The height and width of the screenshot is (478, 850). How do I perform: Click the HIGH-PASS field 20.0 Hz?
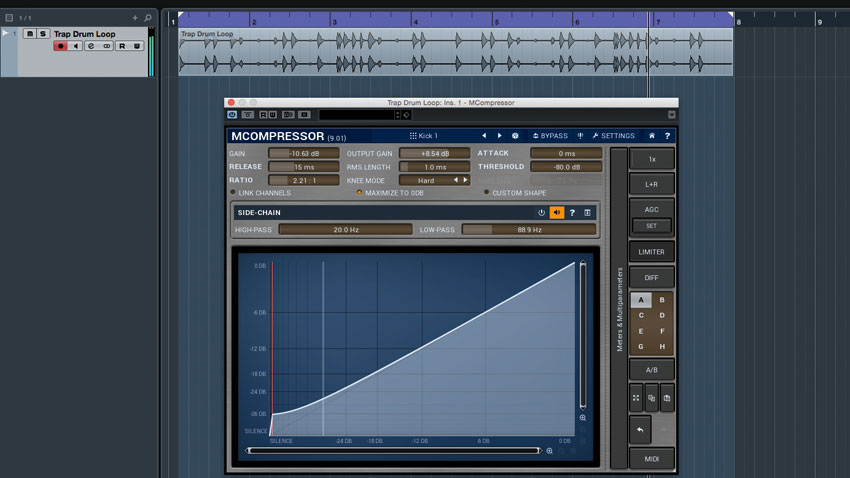pos(345,230)
